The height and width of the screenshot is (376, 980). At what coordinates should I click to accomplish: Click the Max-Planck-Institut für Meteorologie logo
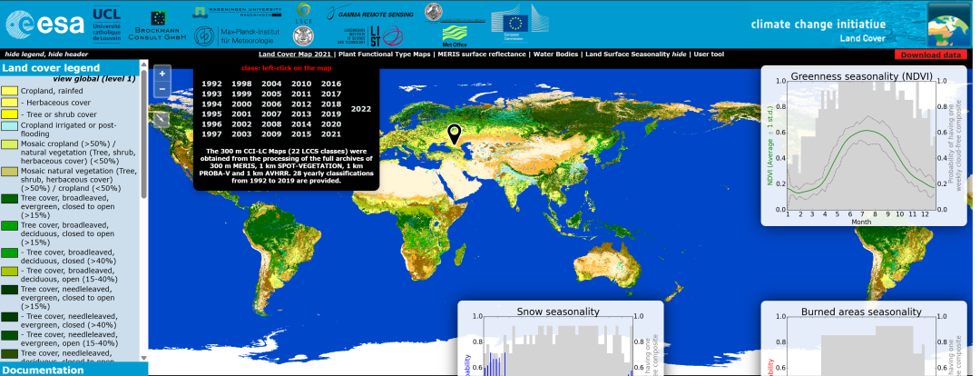237,35
